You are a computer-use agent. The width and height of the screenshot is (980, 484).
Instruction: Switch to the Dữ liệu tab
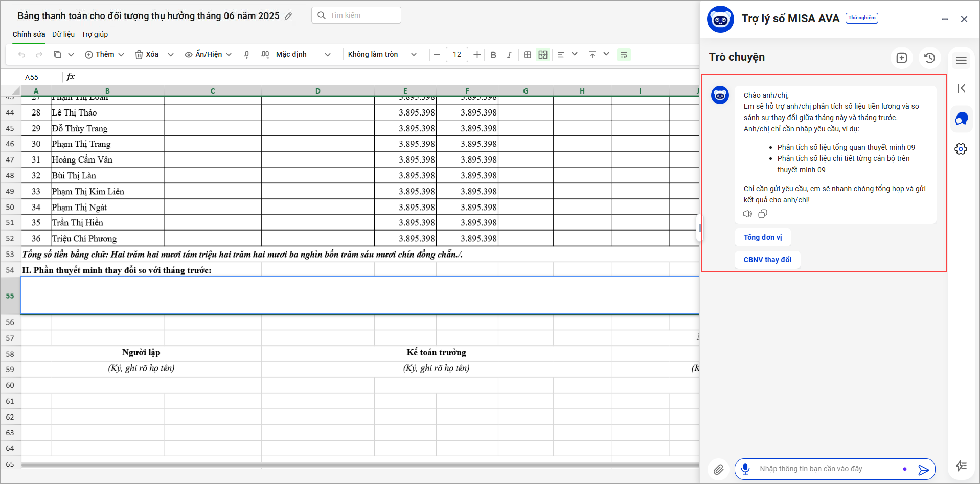tap(63, 34)
